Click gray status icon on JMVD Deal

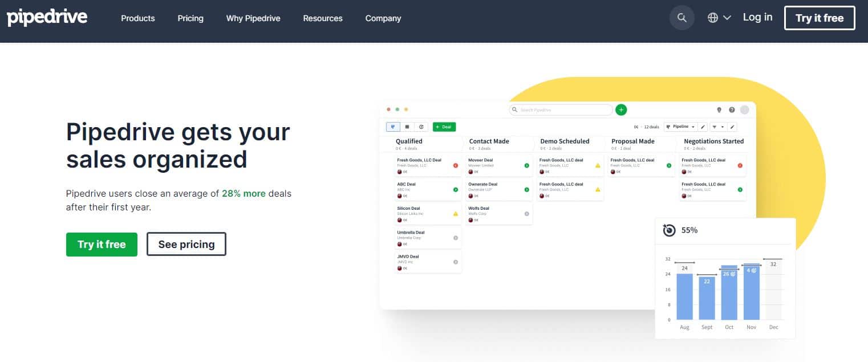tap(456, 262)
